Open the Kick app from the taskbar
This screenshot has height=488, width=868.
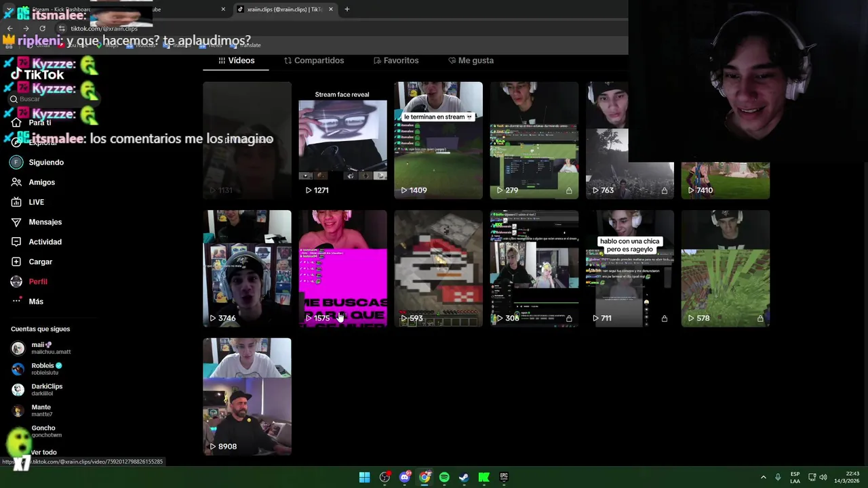pyautogui.click(x=484, y=477)
